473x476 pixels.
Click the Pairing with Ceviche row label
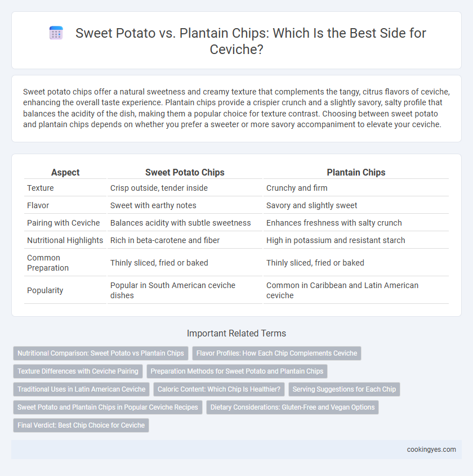click(x=63, y=223)
